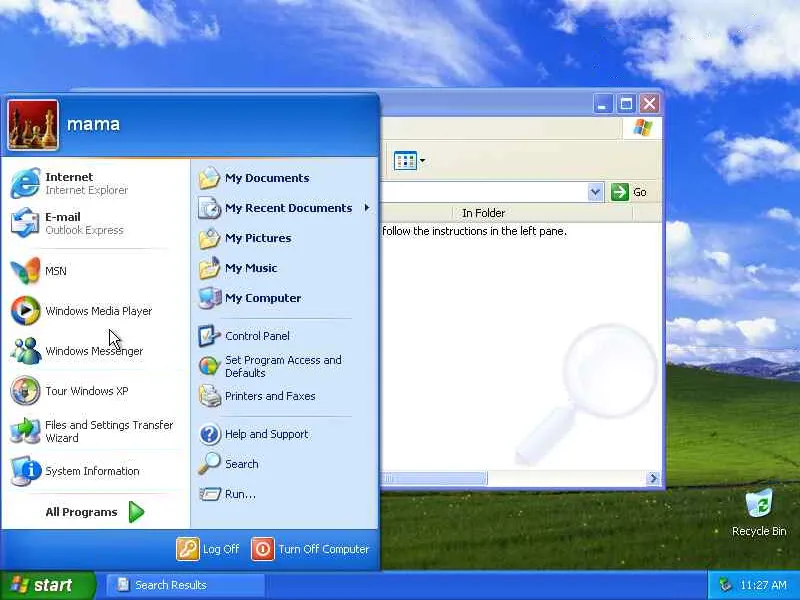Click the Log Off key icon

pos(188,549)
